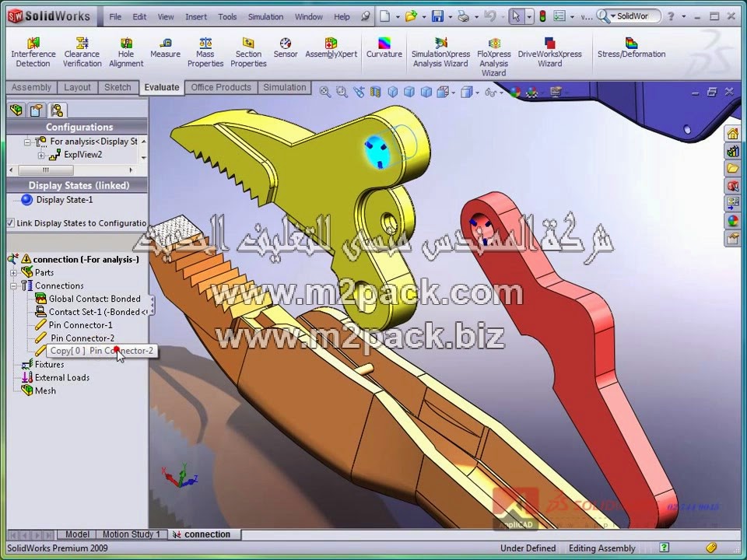Image resolution: width=747 pixels, height=560 pixels.
Task: Open the Tools menu
Action: coord(227,16)
